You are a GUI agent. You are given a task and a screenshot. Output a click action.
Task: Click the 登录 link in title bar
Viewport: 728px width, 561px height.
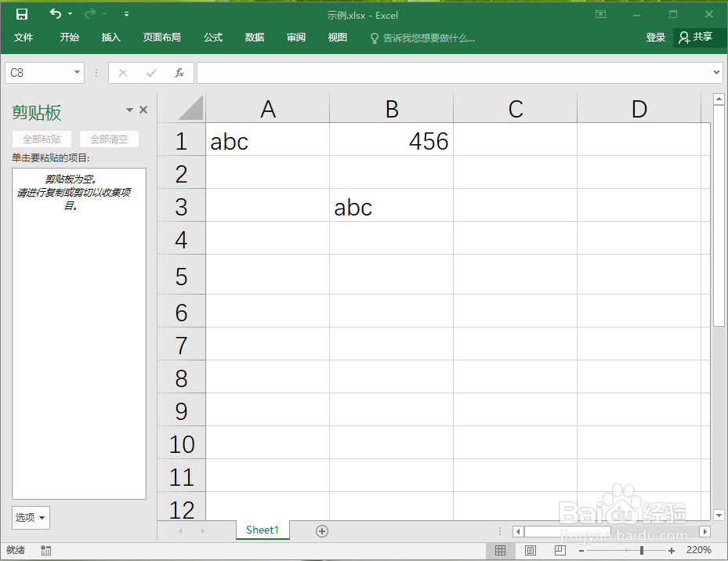point(656,37)
